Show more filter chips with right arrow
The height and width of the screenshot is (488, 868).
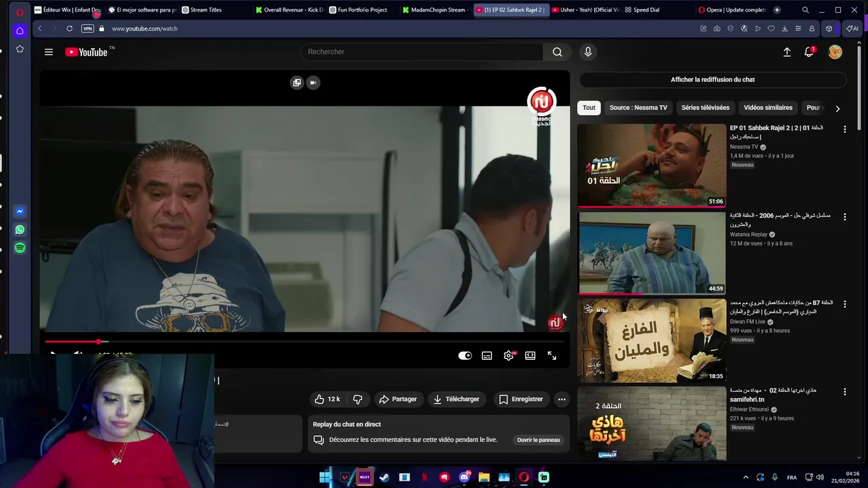pyautogui.click(x=837, y=108)
